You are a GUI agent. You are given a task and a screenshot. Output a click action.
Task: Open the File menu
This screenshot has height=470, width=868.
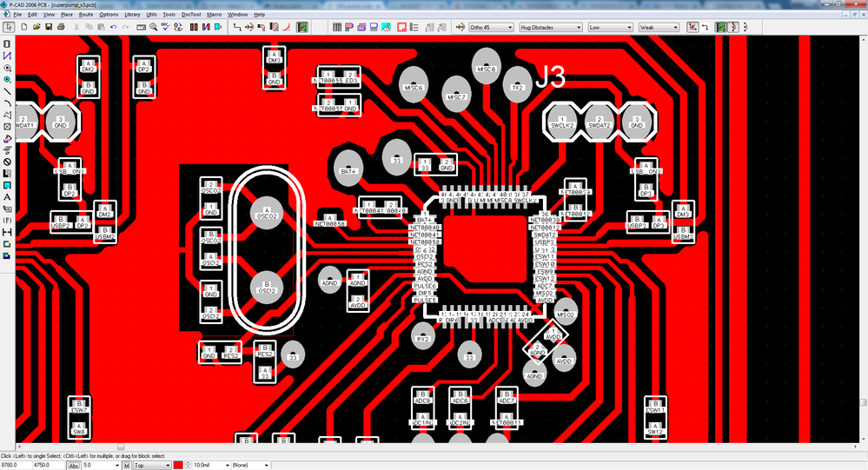(17, 15)
